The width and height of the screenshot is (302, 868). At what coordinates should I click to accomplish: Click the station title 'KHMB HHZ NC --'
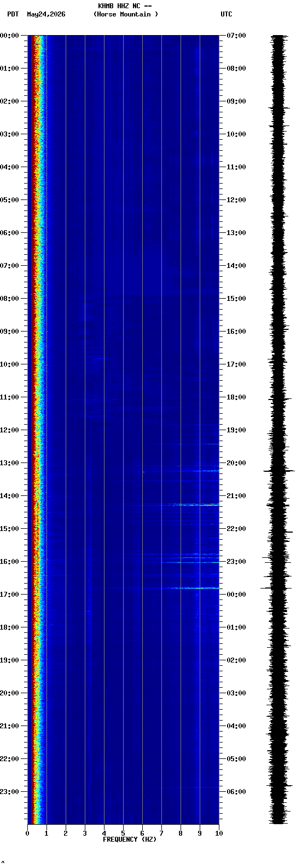pyautogui.click(x=125, y=6)
